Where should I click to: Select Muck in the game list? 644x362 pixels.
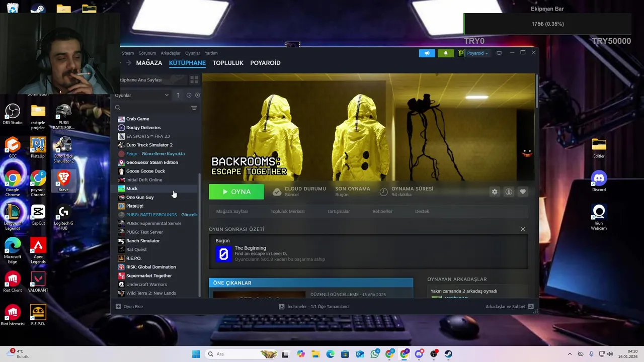pos(157,189)
